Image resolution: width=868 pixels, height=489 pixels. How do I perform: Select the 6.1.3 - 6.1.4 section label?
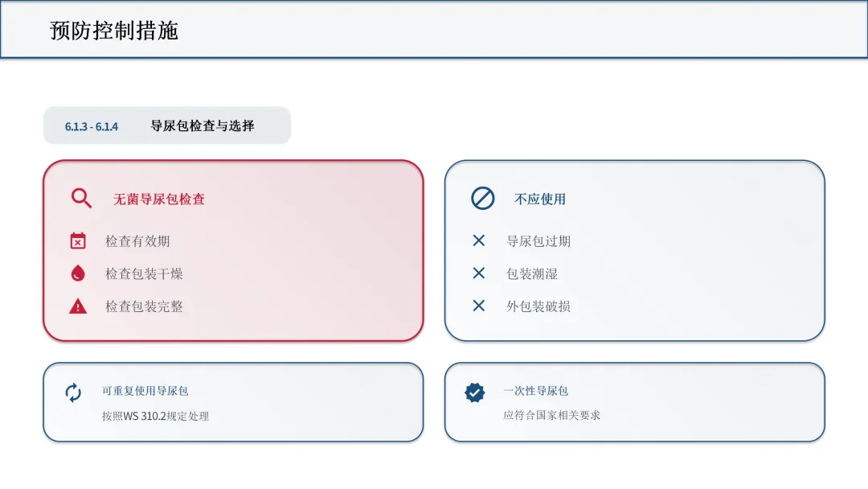[92, 126]
